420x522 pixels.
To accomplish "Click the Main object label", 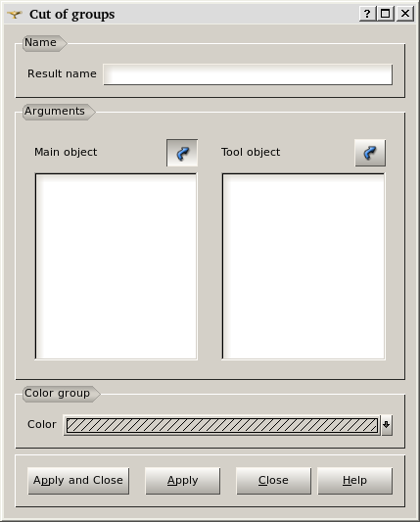I will (66, 152).
